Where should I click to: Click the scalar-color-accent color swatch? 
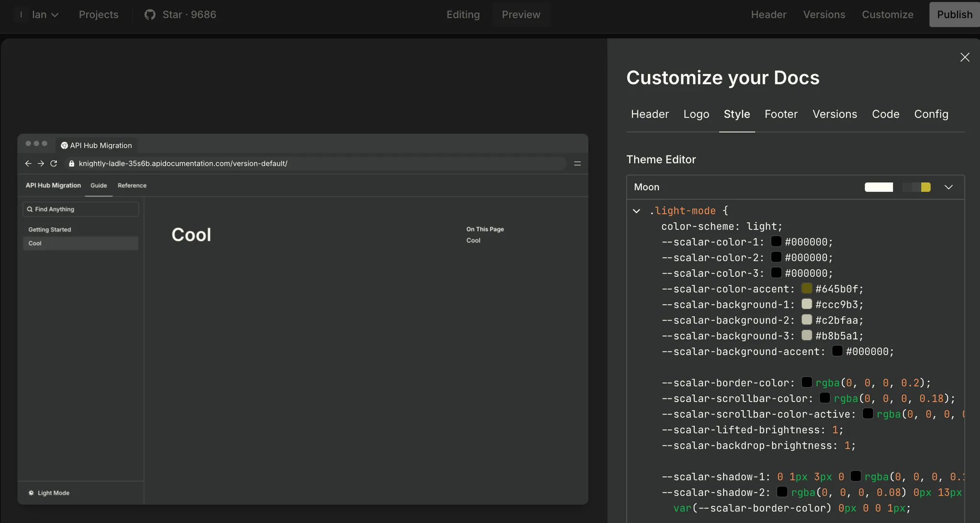point(806,288)
